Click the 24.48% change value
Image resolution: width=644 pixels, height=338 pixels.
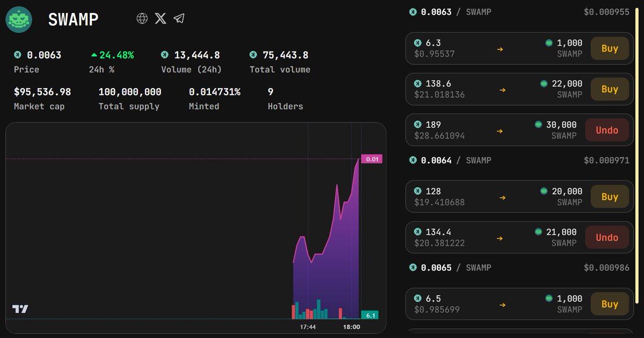[x=116, y=55]
